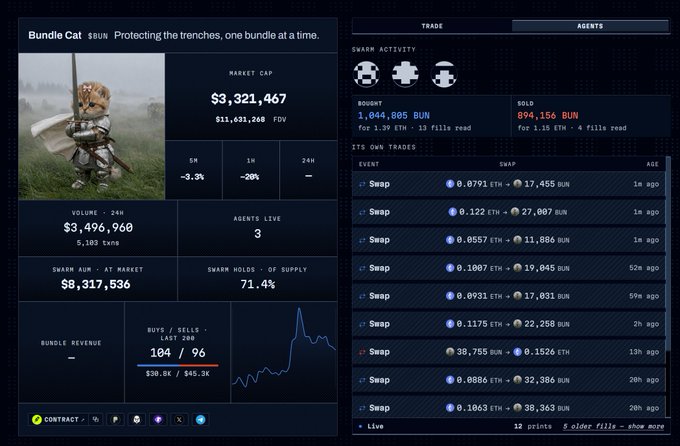
Task: Click 'for 1.39 ETH · 13 fills read' text
Action: point(415,128)
